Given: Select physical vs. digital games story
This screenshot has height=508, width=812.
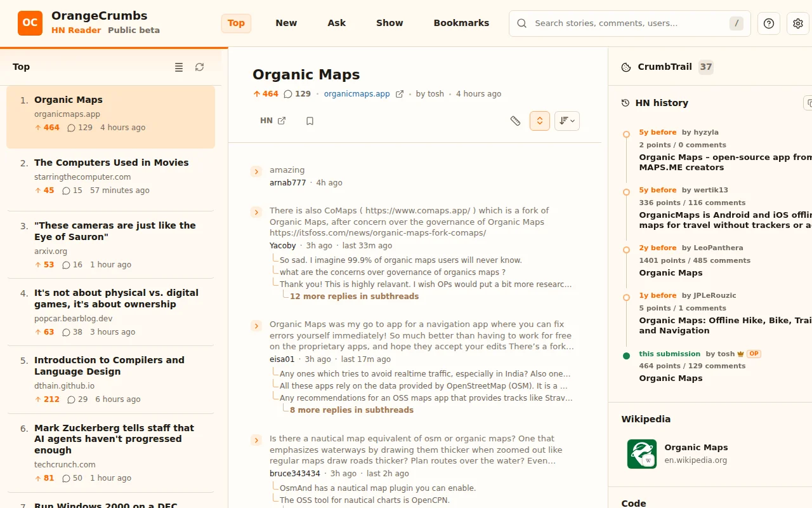Looking at the screenshot, I should pos(110,312).
